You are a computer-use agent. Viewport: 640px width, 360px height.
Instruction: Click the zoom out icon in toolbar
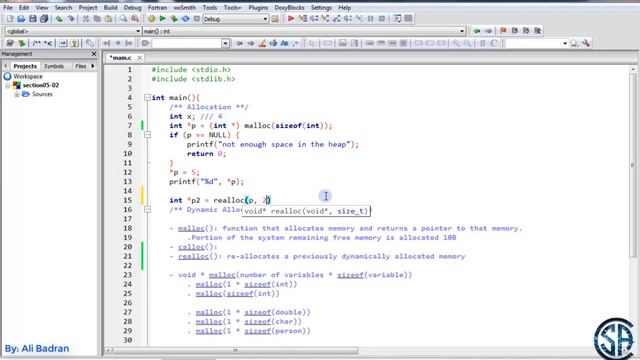tap(467, 43)
